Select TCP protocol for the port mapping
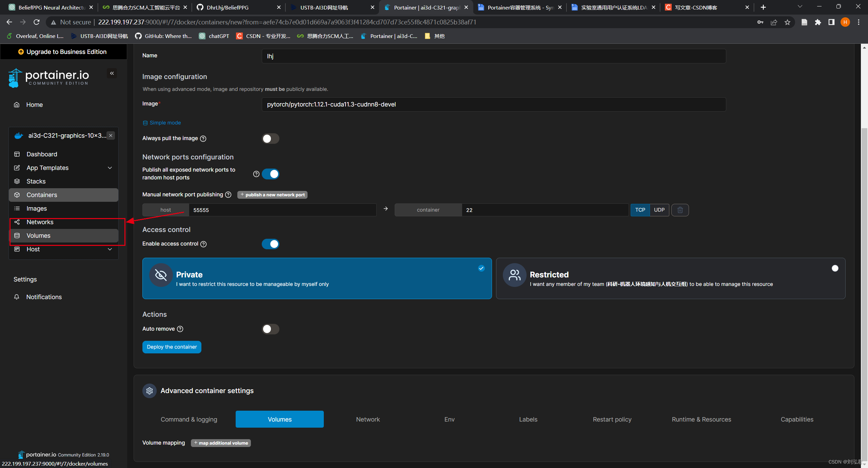Image resolution: width=868 pixels, height=468 pixels. point(640,210)
